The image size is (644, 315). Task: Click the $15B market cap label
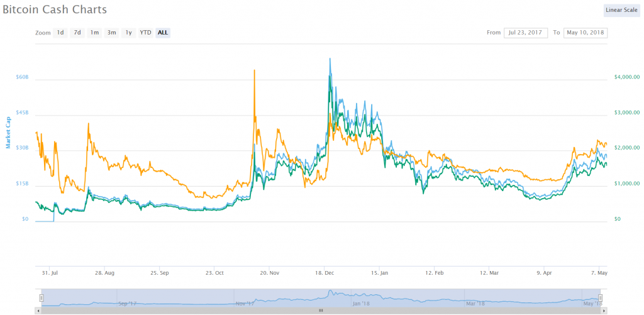(23, 184)
